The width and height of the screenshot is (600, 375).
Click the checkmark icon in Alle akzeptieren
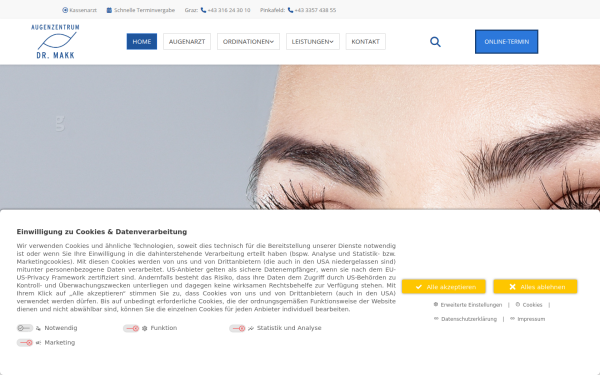(x=419, y=287)
